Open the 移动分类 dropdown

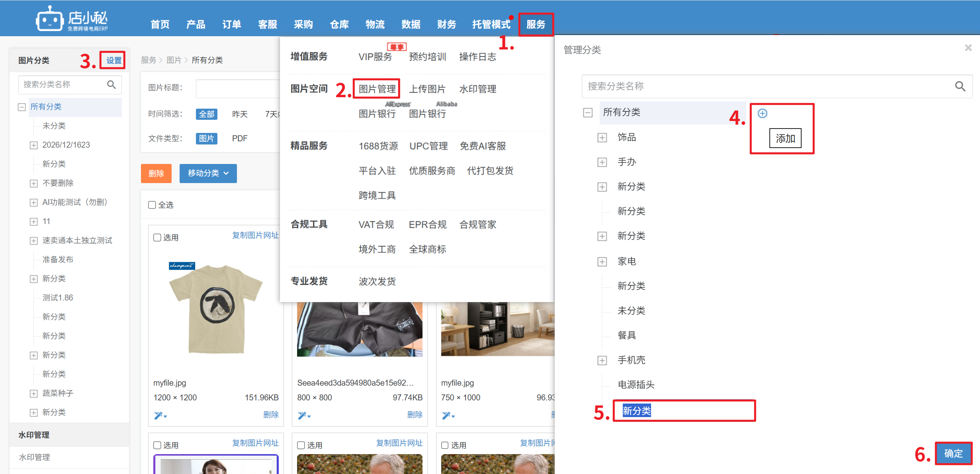click(208, 174)
